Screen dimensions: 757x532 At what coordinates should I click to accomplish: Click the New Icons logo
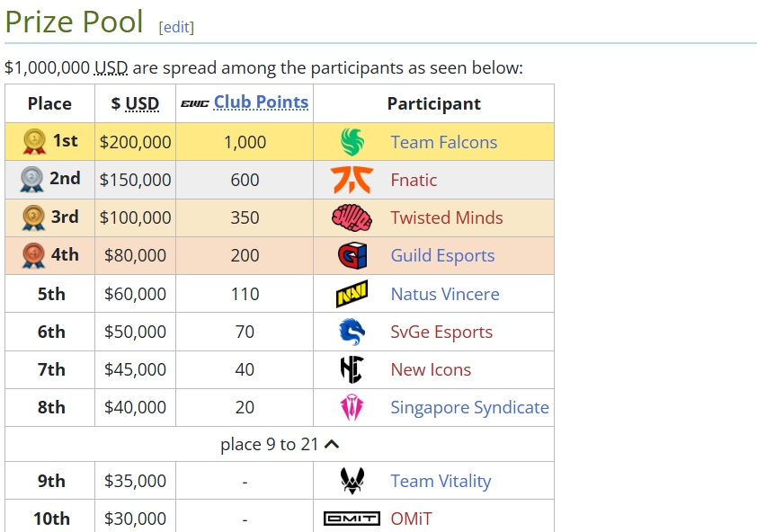point(352,369)
